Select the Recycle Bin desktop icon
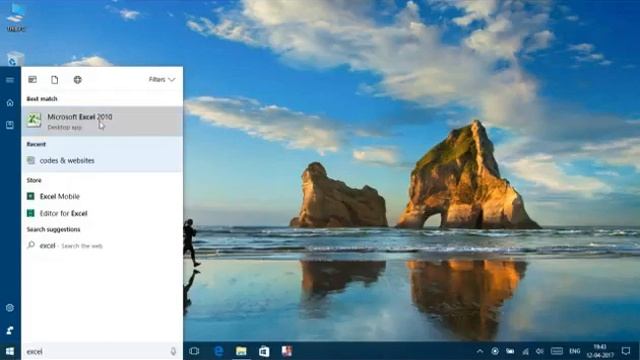The height and width of the screenshot is (360, 640). tap(15, 59)
